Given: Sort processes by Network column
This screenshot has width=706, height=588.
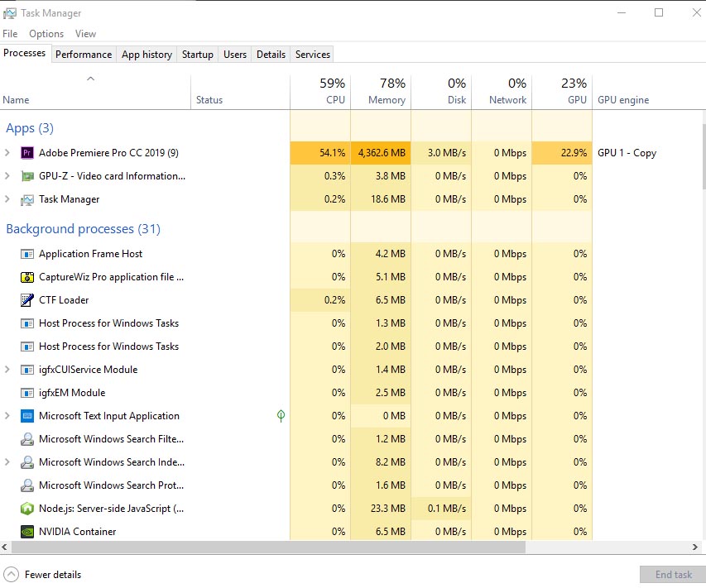Looking at the screenshot, I should pos(502,93).
